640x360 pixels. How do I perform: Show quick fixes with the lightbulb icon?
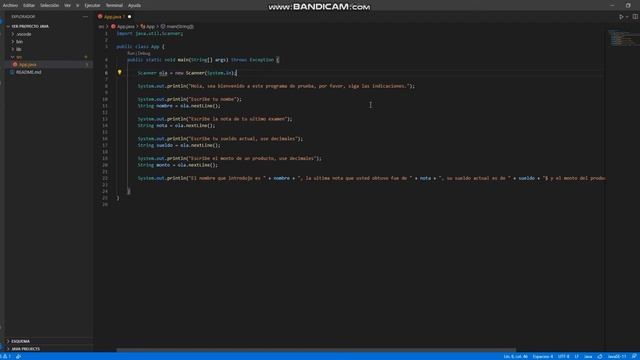click(120, 73)
